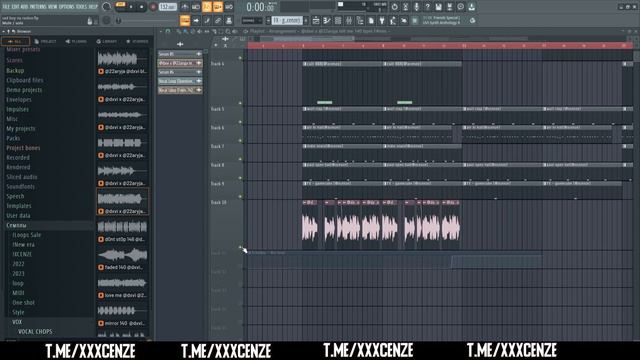This screenshot has width=640, height=360.
Task: Click the Stop transport button
Action: coord(142,7)
